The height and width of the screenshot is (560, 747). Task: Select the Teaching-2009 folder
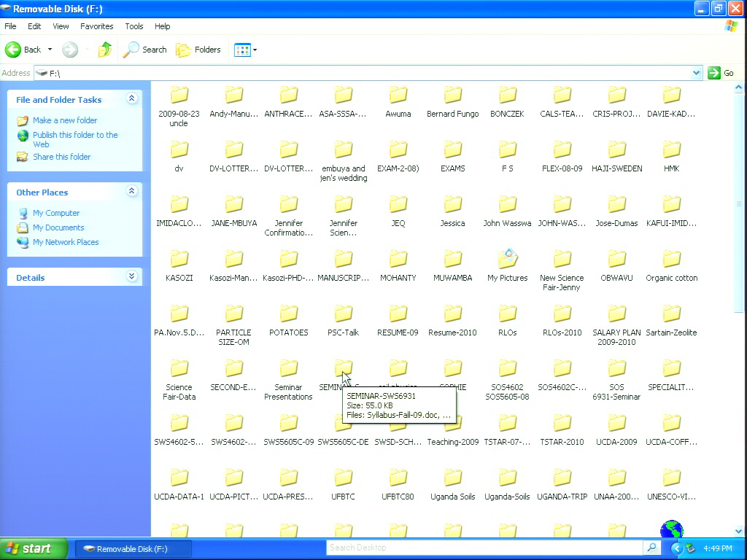click(x=452, y=430)
